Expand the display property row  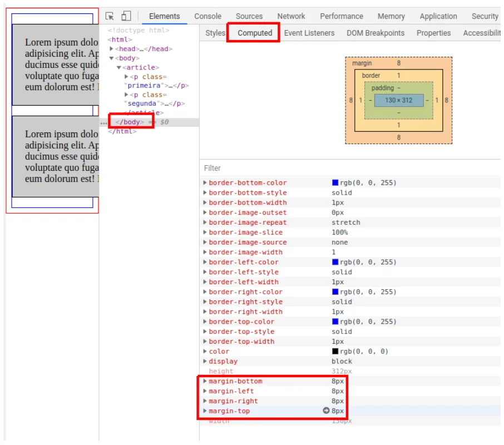(205, 361)
